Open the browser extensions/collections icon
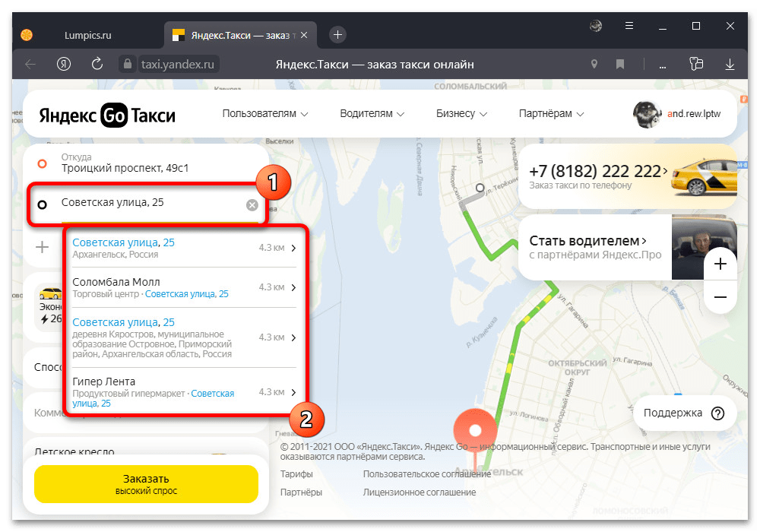 click(x=696, y=64)
